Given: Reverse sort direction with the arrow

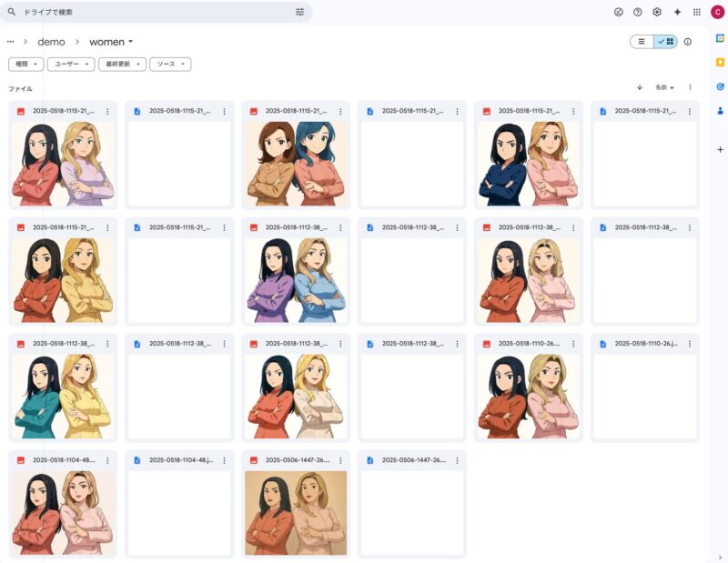Looking at the screenshot, I should 640,87.
